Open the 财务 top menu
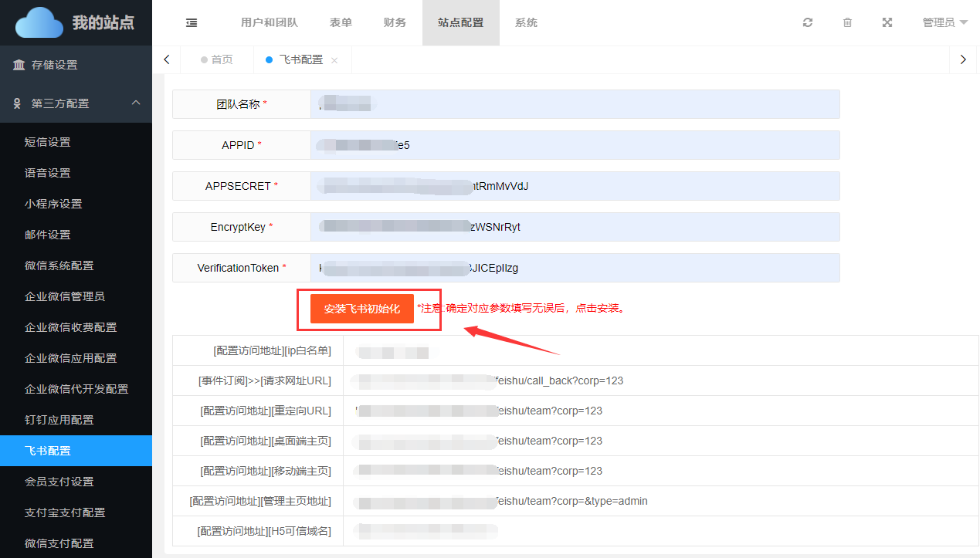Viewport: 980px width, 558px height. click(395, 23)
